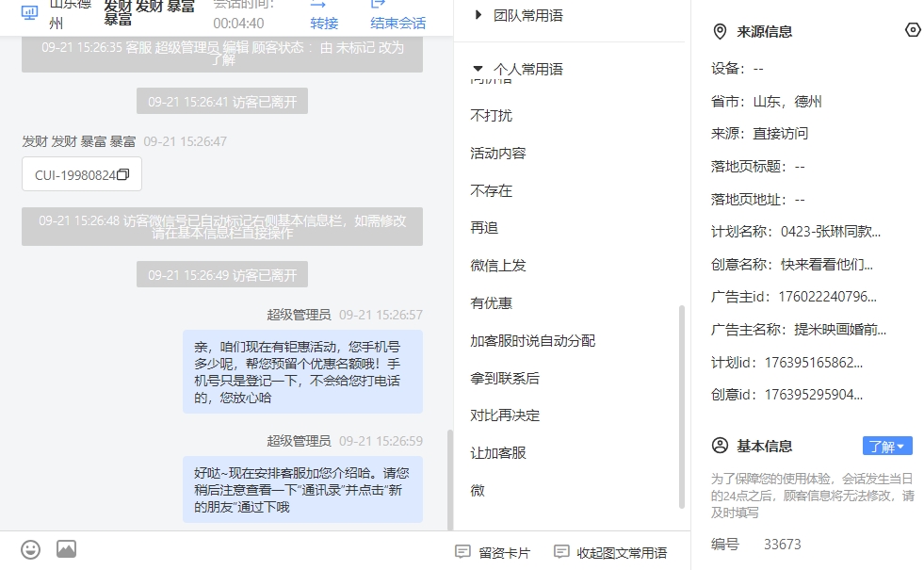924x570 pixels.
Task: Click the 落地页地址 row
Action: click(x=758, y=200)
